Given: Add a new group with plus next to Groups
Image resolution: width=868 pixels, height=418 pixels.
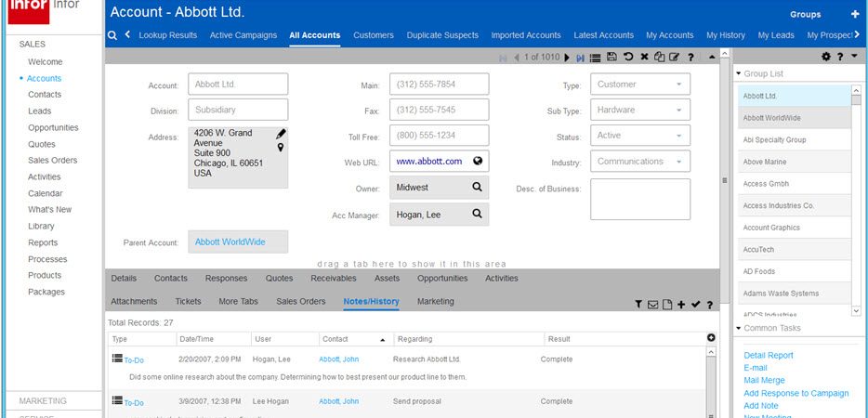Looking at the screenshot, I should 855,14.
